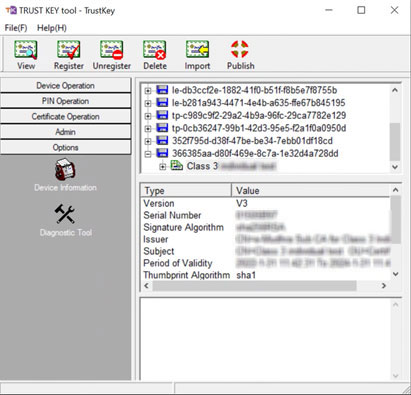The image size is (411, 395).
Task: Click the Class 3 certificate icon
Action: click(x=177, y=165)
